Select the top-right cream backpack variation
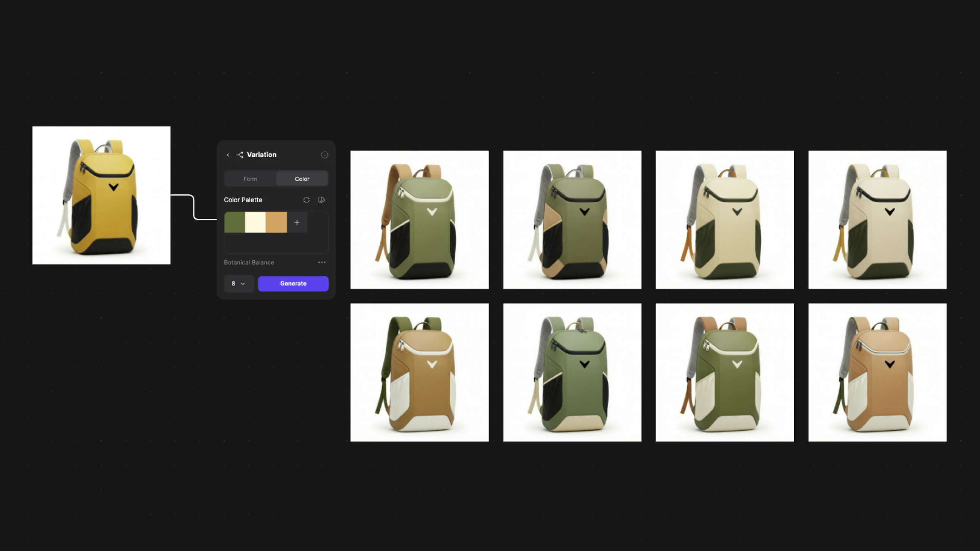The image size is (980, 551). 877,220
